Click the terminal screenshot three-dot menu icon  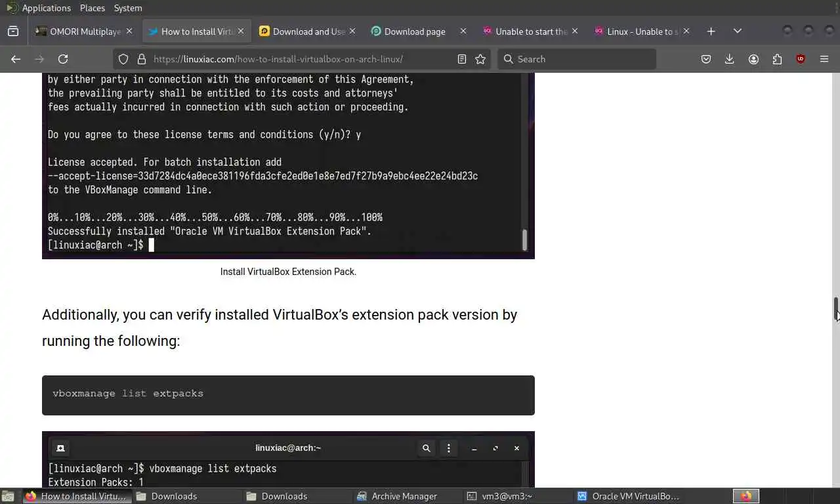[449, 448]
